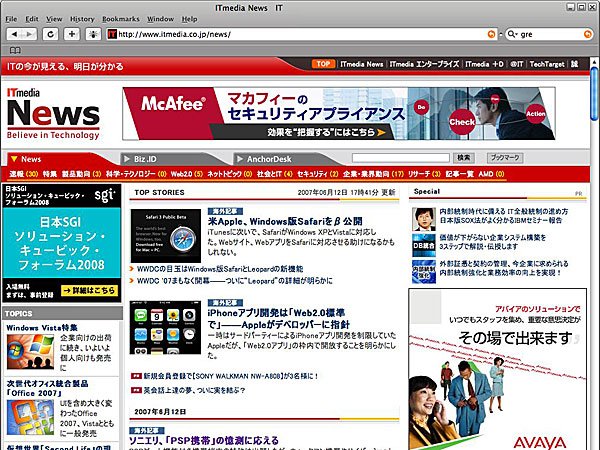Click the URL address field

(x=301, y=34)
